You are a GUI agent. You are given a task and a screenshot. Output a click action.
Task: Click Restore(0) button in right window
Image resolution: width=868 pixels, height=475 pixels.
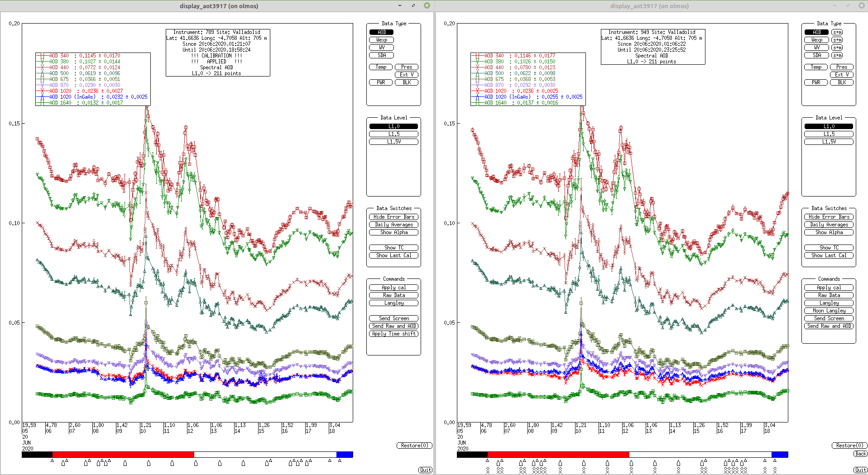click(x=849, y=446)
